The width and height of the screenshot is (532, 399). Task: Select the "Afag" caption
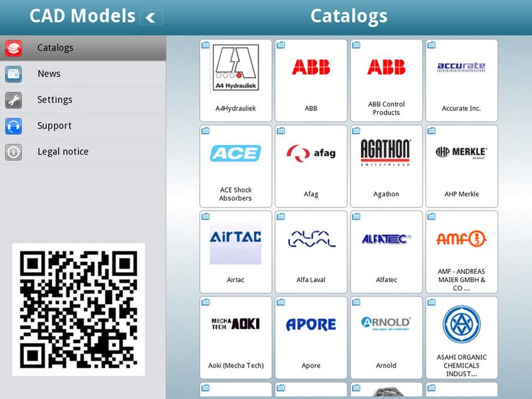click(311, 194)
